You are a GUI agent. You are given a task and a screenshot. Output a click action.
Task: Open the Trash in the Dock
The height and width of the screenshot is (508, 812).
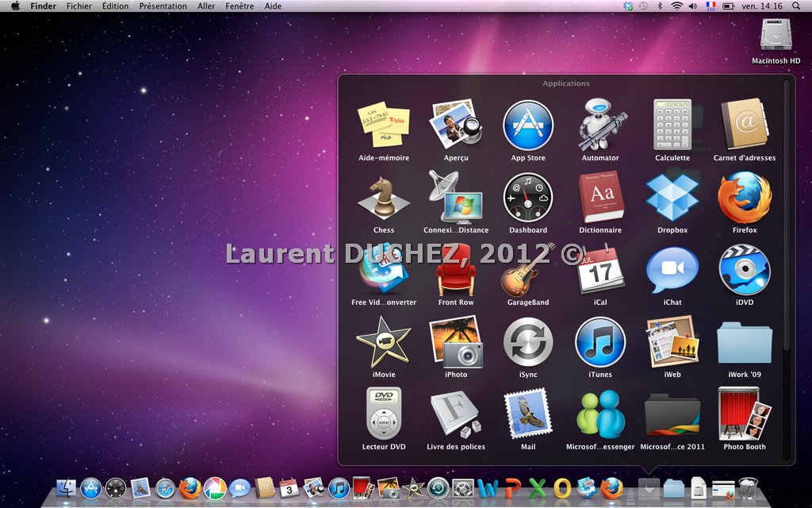(749, 488)
